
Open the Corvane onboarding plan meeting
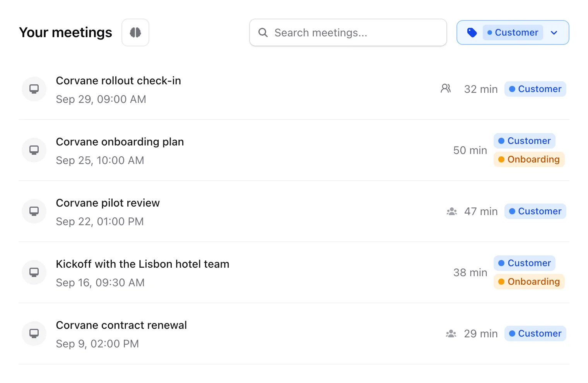click(120, 142)
